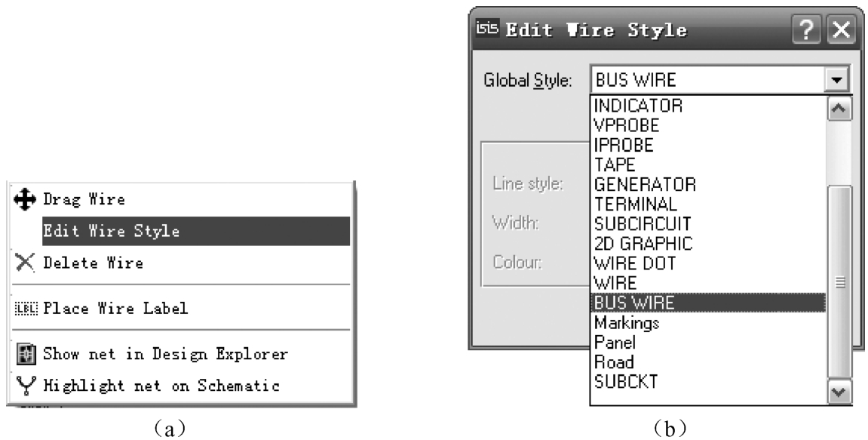
Task: Click the Place Wire Label LBL icon
Action: click(x=25, y=308)
